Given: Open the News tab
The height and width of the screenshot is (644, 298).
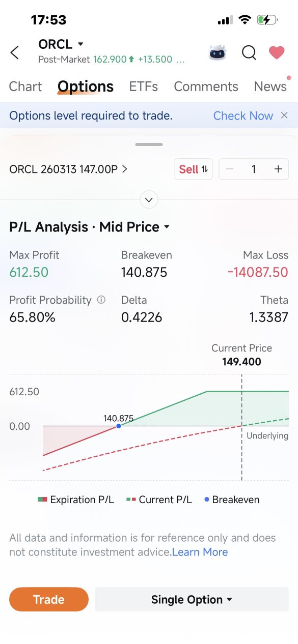Looking at the screenshot, I should (270, 86).
